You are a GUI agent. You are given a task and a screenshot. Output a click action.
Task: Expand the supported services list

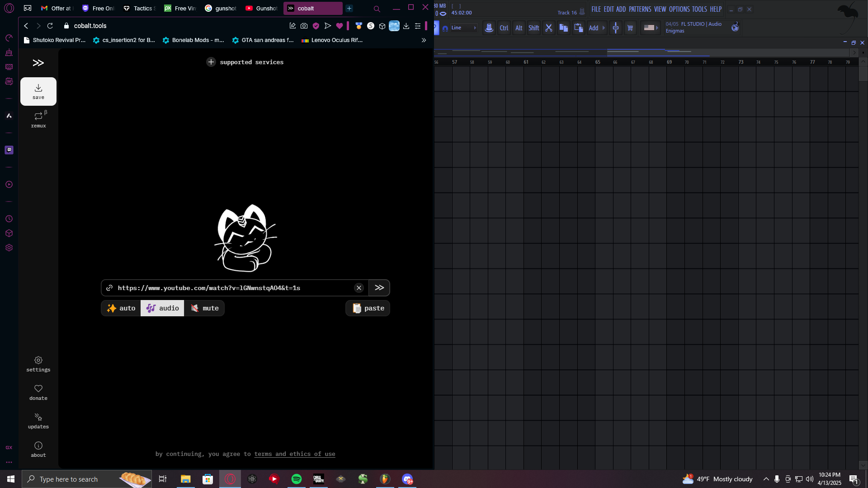point(245,62)
